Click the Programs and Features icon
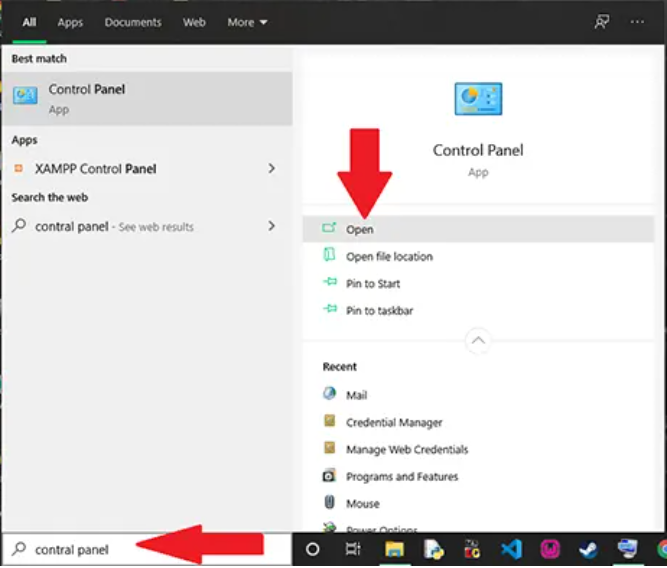This screenshot has height=568, width=667. point(329,475)
